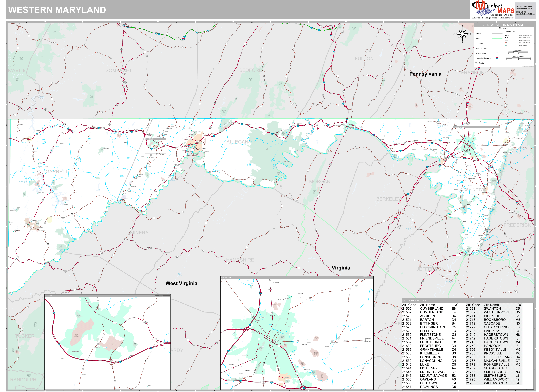Click the compass rose icon
The image size is (539, 392).
(x=462, y=34)
